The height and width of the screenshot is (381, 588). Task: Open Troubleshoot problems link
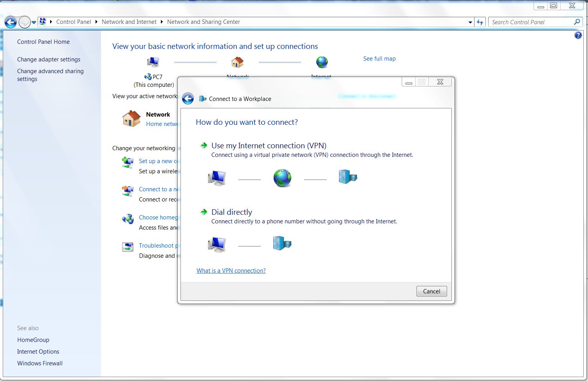pyautogui.click(x=158, y=246)
